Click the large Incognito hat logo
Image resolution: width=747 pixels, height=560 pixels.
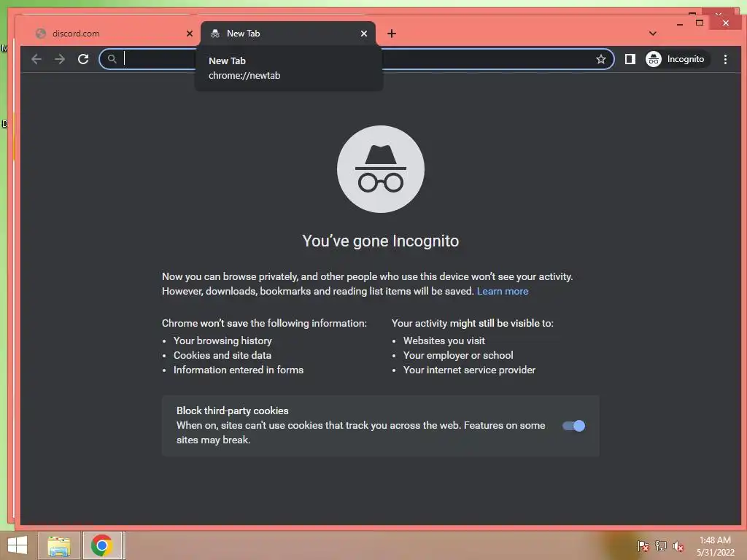(x=381, y=169)
